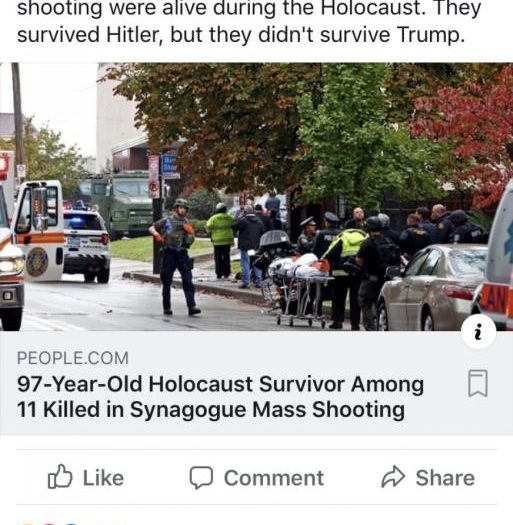This screenshot has height=525, width=513.
Task: Click the "Share" text label
Action: 445,478
